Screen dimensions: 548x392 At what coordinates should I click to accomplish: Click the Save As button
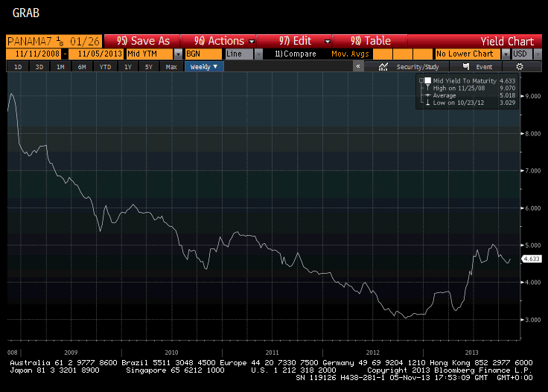(x=143, y=41)
